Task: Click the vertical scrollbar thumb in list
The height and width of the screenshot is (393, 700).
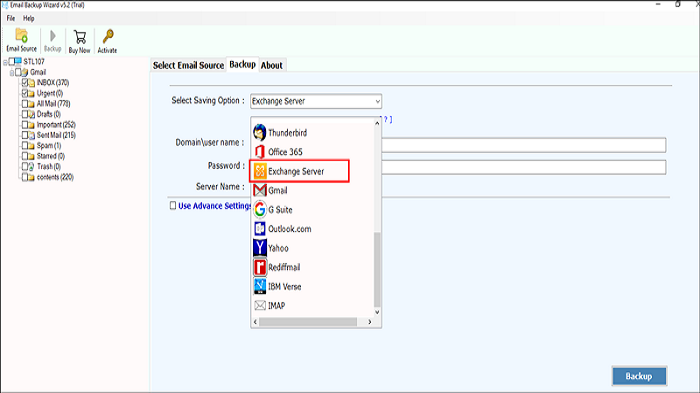Action: point(377,269)
